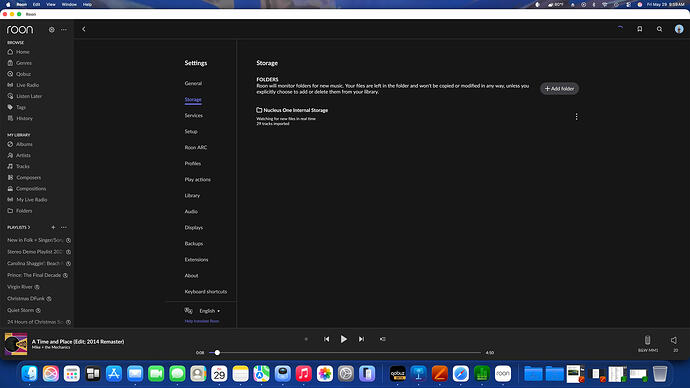Open the View menu in menu bar

point(51,4)
